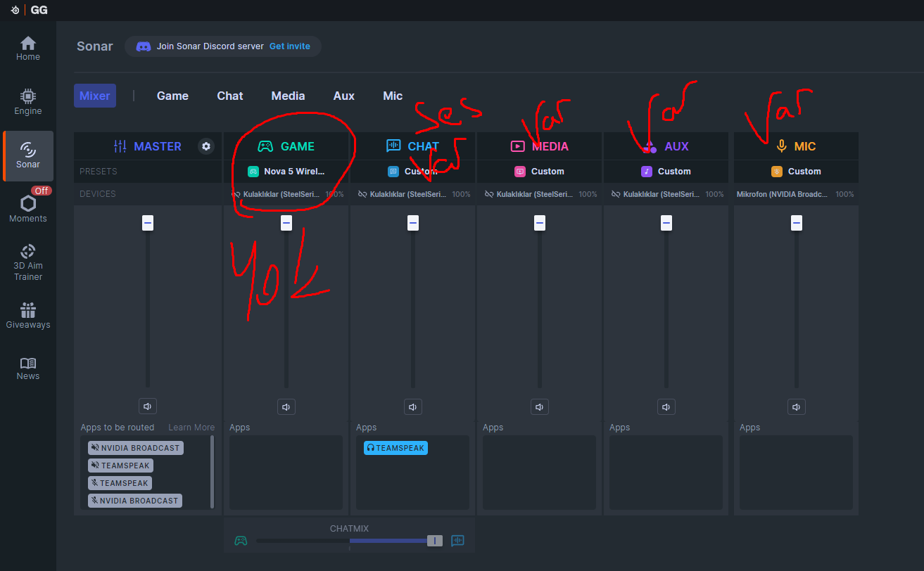Open the Media tab
The height and width of the screenshot is (571, 924).
tap(289, 96)
